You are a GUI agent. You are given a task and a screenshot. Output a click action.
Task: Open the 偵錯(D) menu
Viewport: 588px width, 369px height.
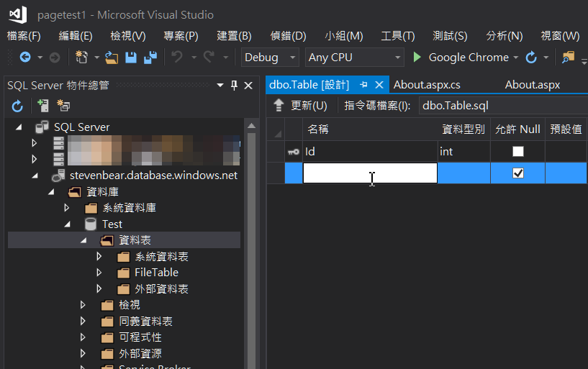coord(288,36)
